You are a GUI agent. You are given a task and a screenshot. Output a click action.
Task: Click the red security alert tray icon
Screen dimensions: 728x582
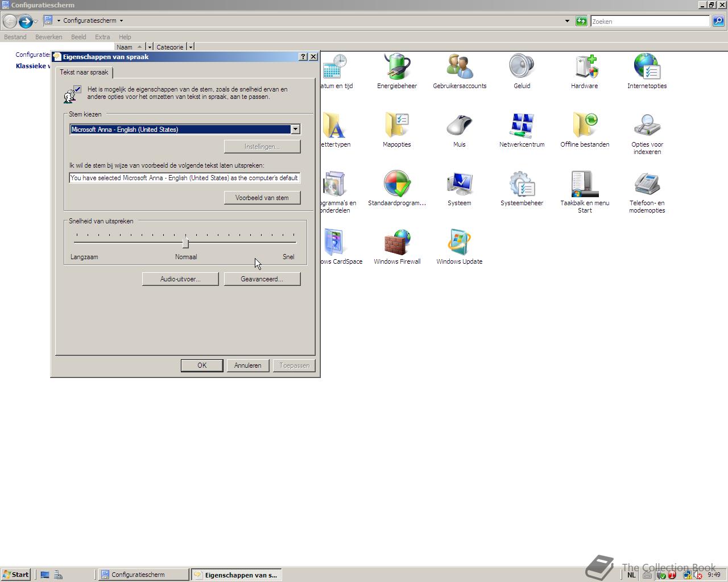coord(672,575)
